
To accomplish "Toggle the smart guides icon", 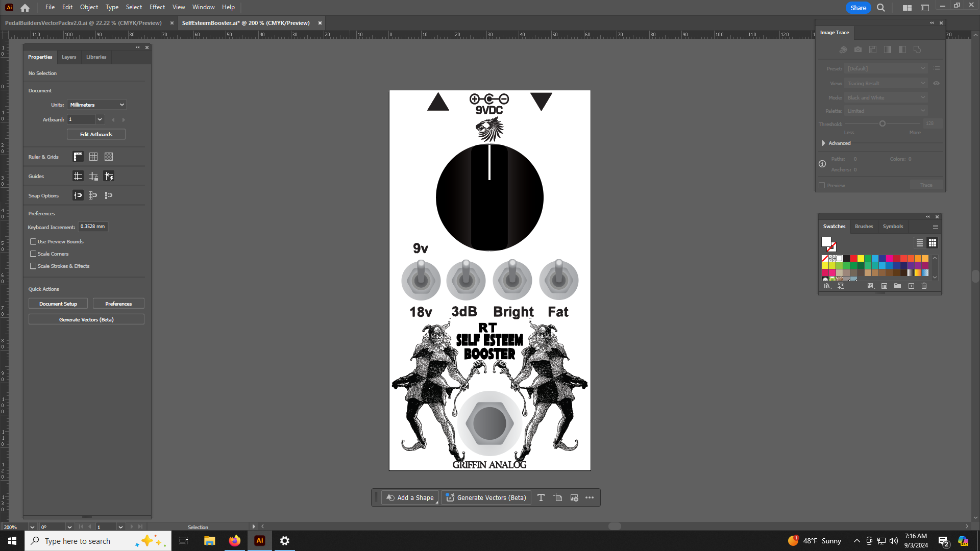I will click(109, 176).
